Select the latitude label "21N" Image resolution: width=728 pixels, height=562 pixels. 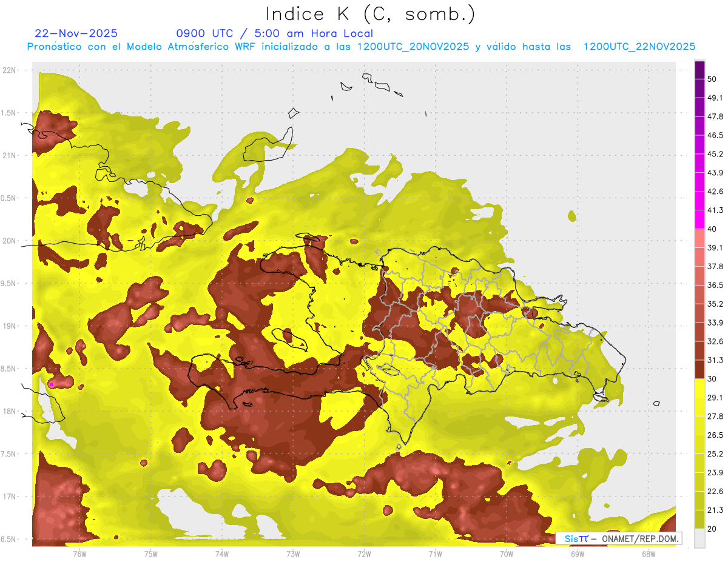pyautogui.click(x=9, y=155)
